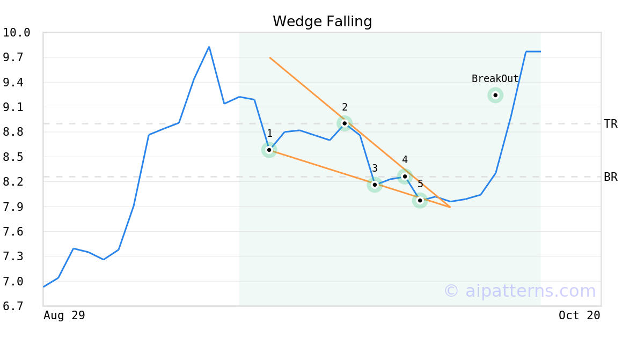Open the aipatterns.com watermark link
The image size is (644, 338).
click(519, 291)
